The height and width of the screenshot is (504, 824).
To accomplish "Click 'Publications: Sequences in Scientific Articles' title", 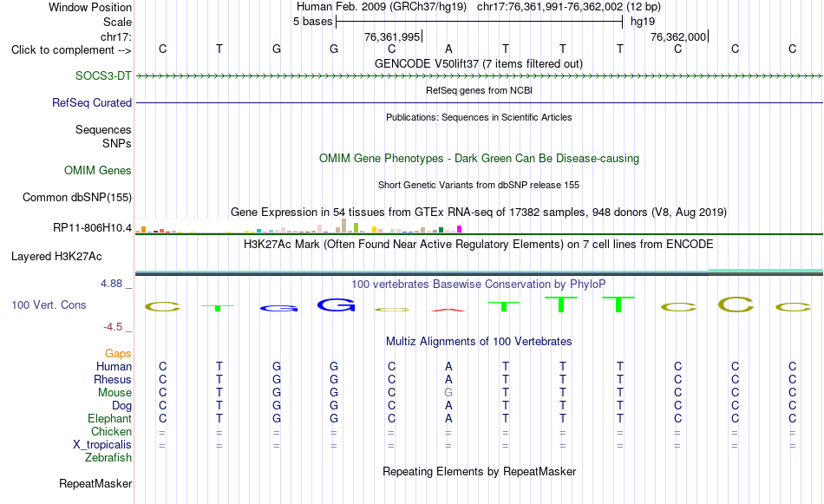I will pos(479,117).
